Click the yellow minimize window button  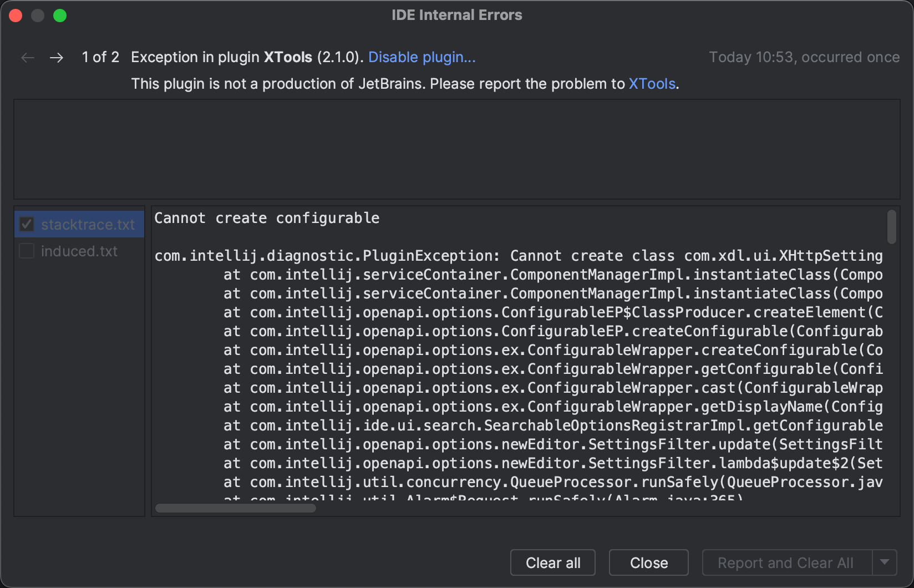pyautogui.click(x=38, y=16)
